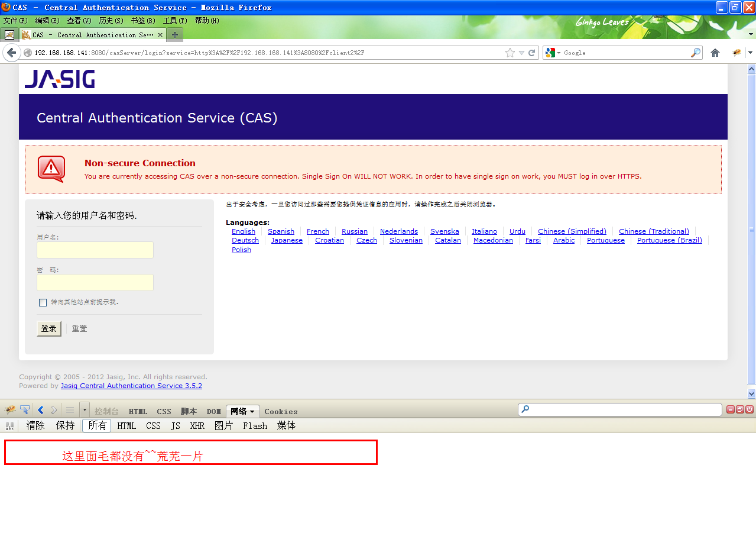Click in the Firebug search box
Viewport: 756px width, 536px height.
(619, 409)
